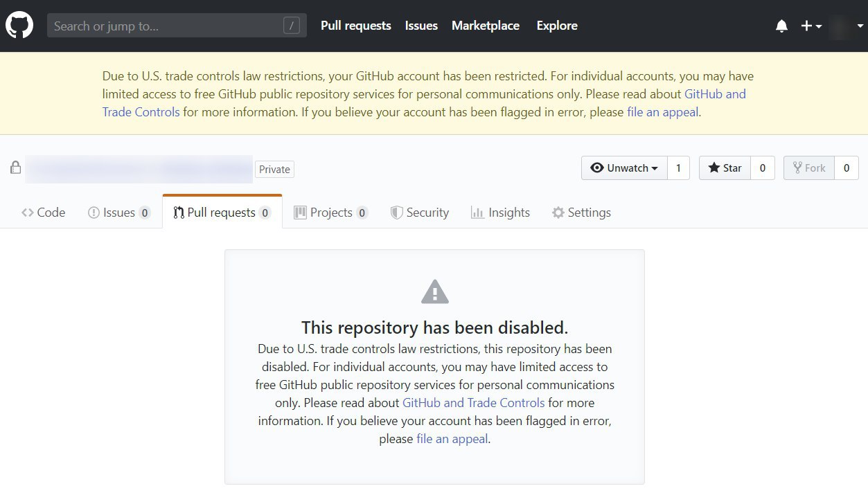The width and height of the screenshot is (868, 504).
Task: Click the warning triangle icon
Action: (435, 291)
